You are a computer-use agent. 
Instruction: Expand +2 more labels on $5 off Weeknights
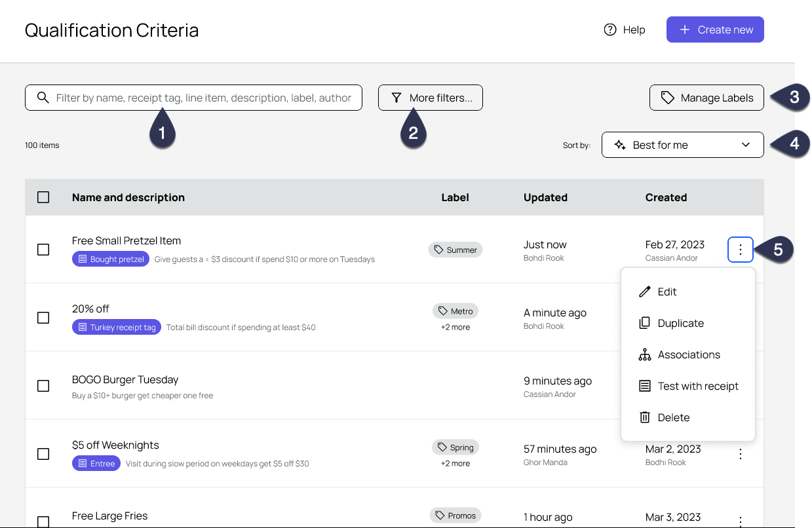455,463
